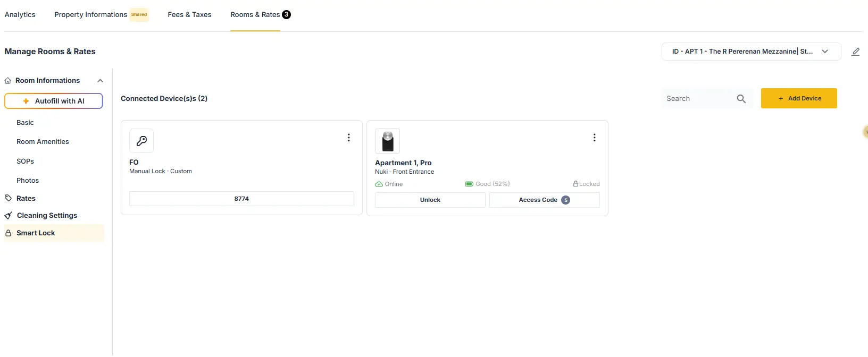Click the Connected Device(s)s (2) heading
The image size is (868, 357).
pyautogui.click(x=164, y=99)
